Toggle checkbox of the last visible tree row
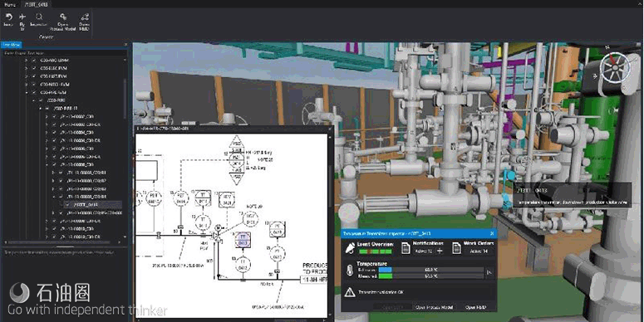Screen dimensions: 644x322 54,237
